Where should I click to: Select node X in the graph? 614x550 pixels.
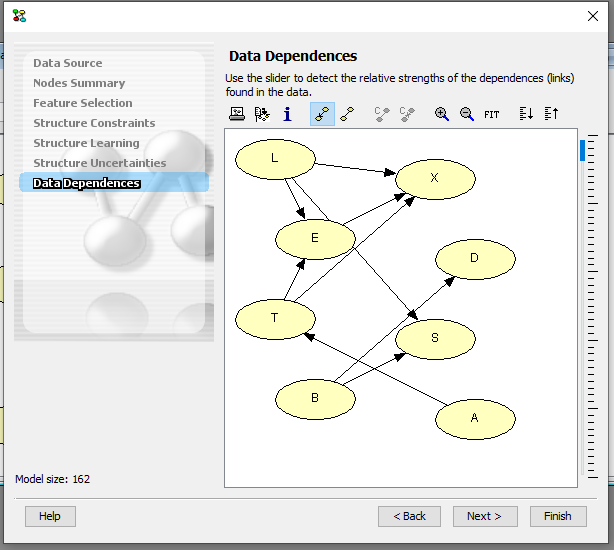coord(435,179)
